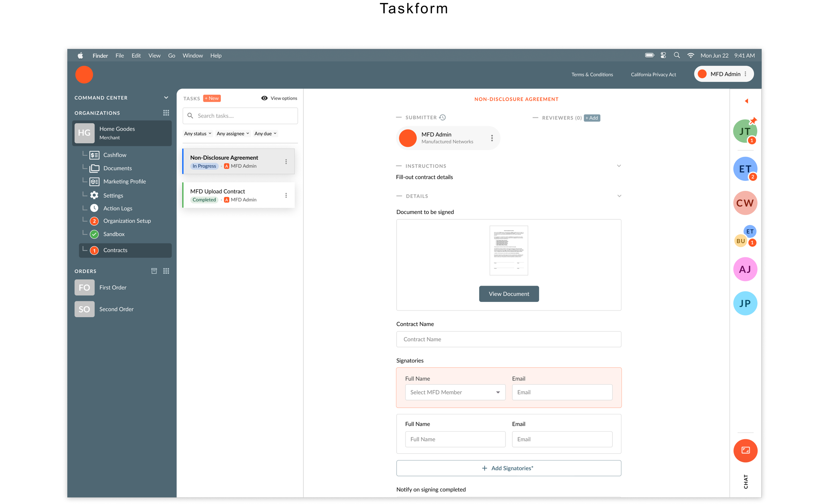The width and height of the screenshot is (829, 504).
Task: Open MFD Admin submitter kebab menu
Action: [492, 138]
